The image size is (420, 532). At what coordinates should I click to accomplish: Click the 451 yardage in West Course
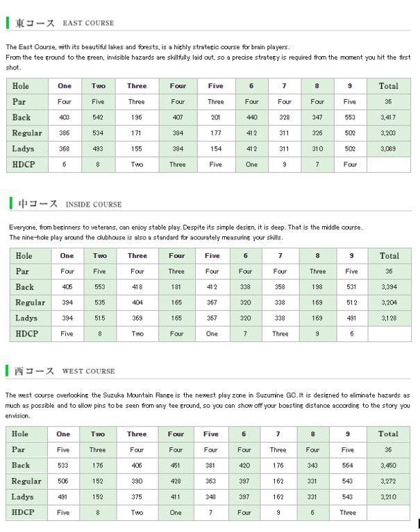point(176,465)
